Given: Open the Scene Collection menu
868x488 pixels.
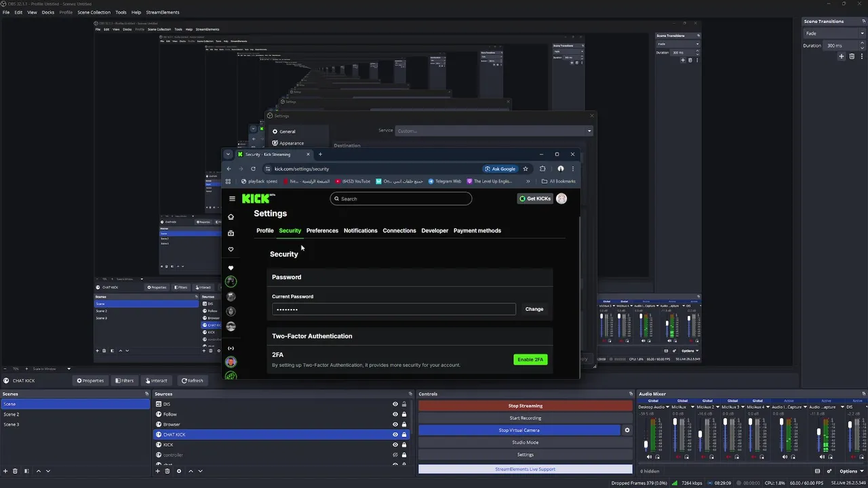Looking at the screenshot, I should pos(94,12).
